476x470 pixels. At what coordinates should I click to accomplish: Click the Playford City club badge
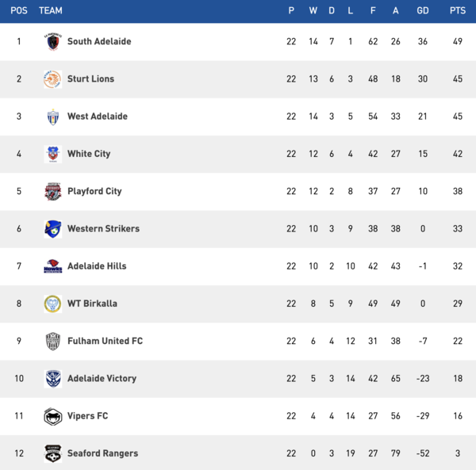point(52,191)
